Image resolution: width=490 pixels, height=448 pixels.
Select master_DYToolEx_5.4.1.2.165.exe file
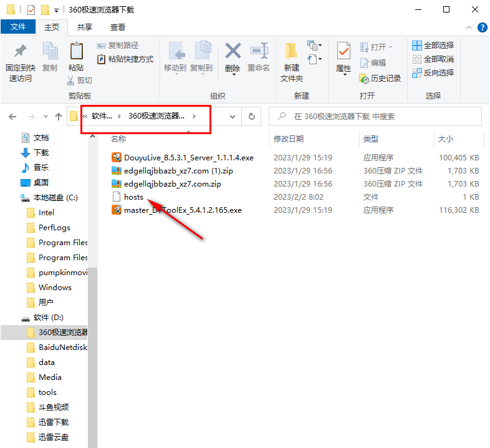[x=183, y=210]
